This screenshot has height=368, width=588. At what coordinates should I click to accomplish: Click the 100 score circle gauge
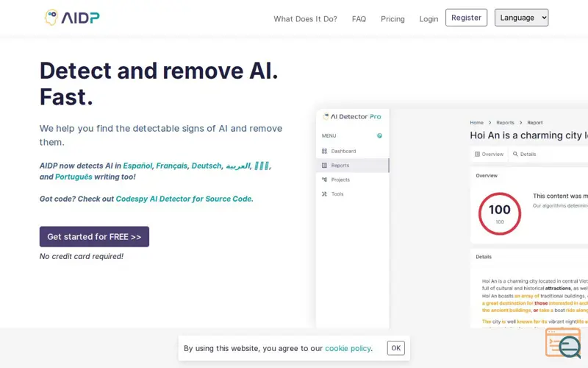(500, 213)
